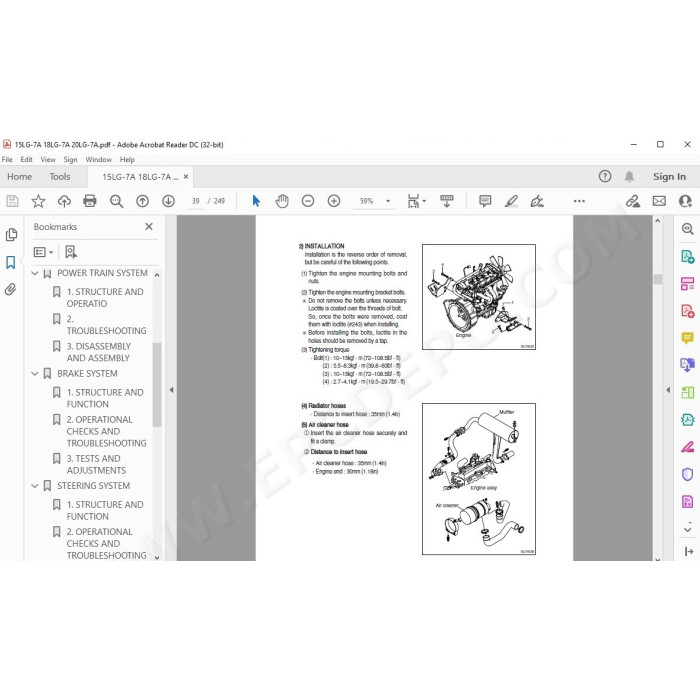700x700 pixels.
Task: Open the Find text magnifier tool
Action: coord(117,201)
